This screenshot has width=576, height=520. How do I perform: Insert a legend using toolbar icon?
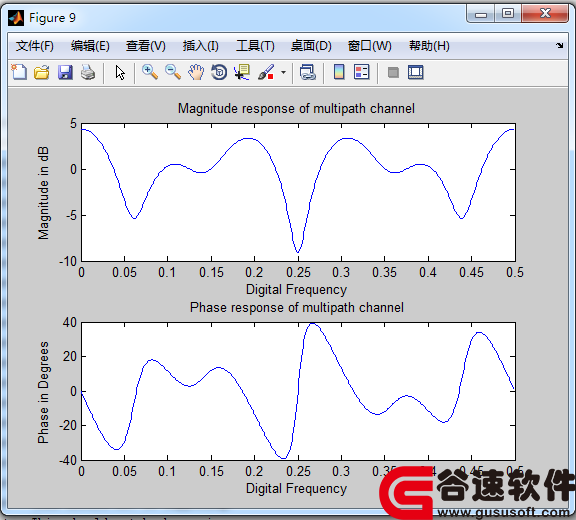(x=362, y=72)
